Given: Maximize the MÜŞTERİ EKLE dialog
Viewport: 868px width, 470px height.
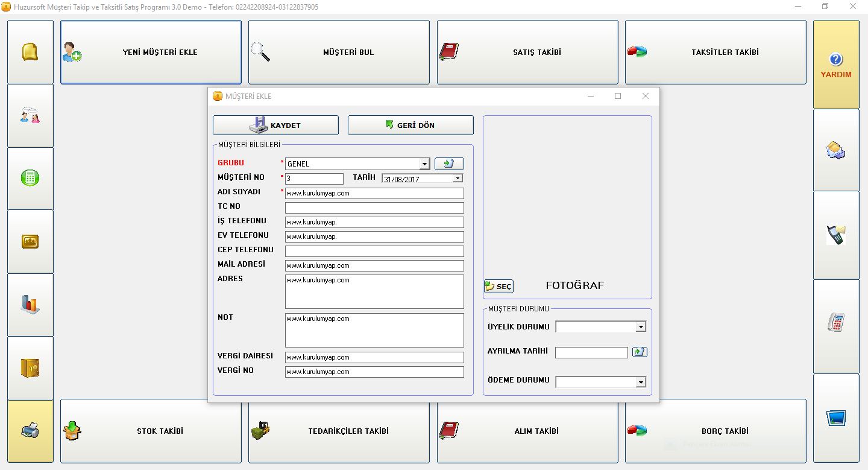Looking at the screenshot, I should 618,96.
